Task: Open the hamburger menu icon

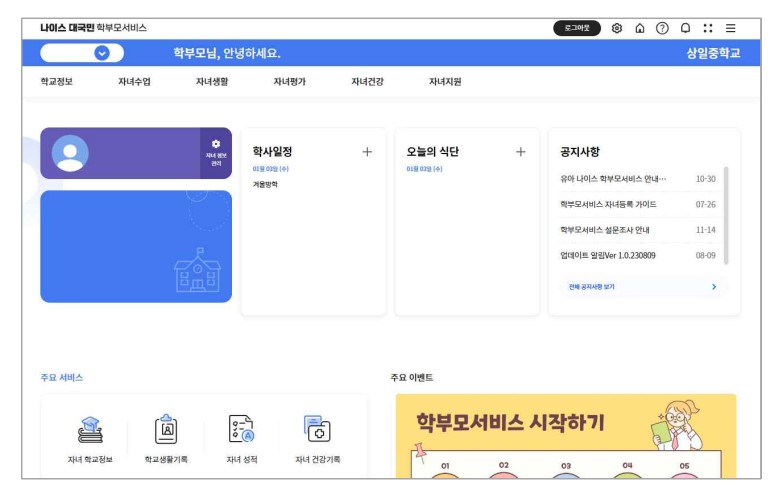Action: coord(730,28)
